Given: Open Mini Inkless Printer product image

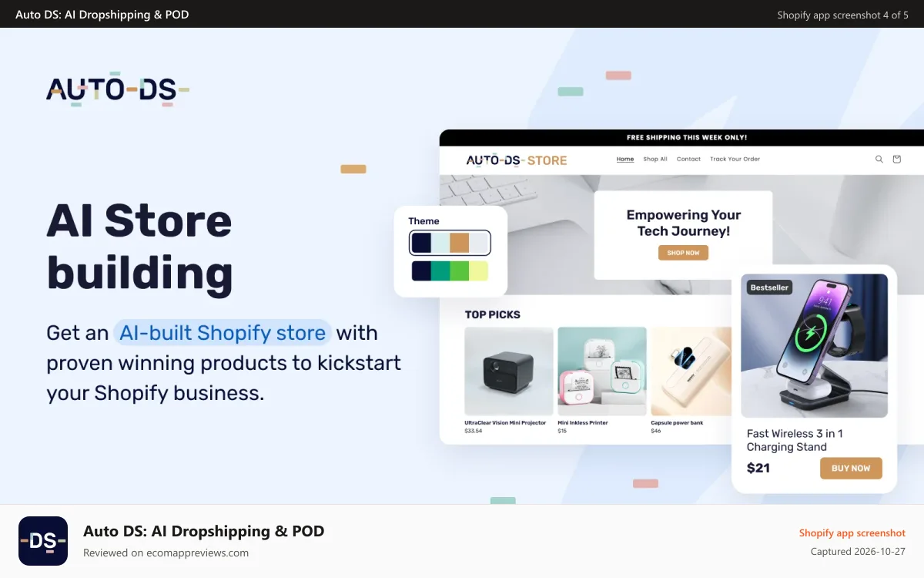Looking at the screenshot, I should pos(602,371).
